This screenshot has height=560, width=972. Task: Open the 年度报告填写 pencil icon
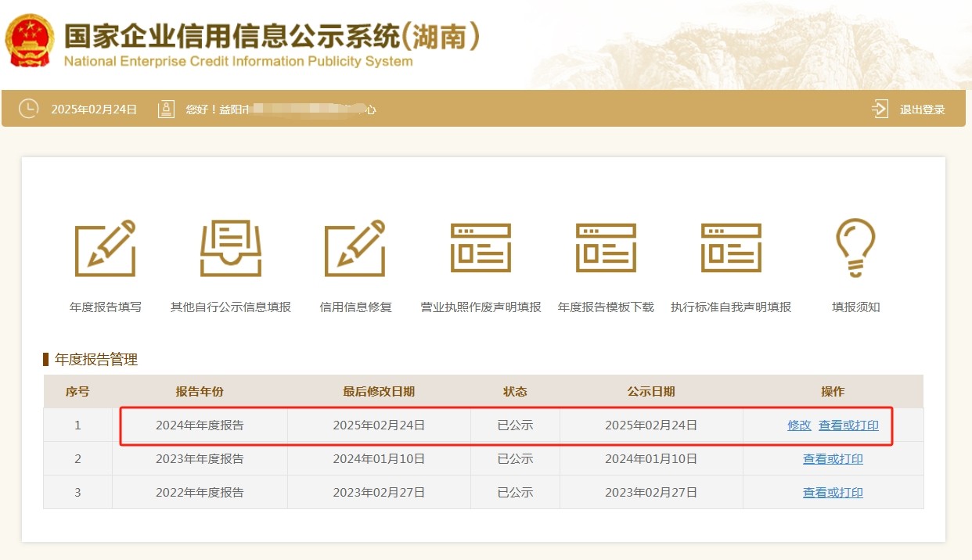coord(105,249)
